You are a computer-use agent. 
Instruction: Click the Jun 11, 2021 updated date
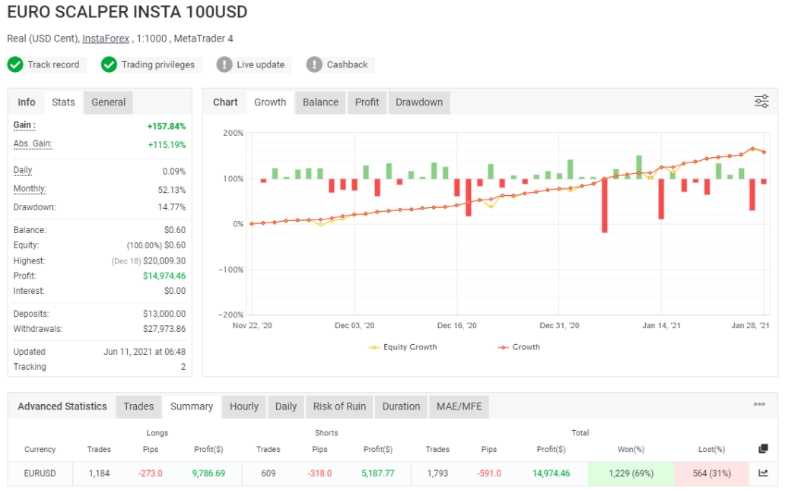(144, 352)
